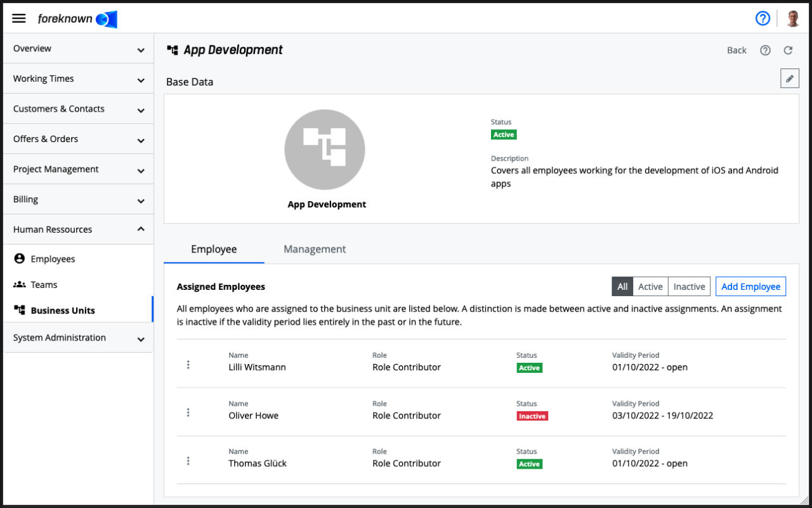Viewport: 812px width, 508px height.
Task: Open the three-dot menu for Oliver Howe
Action: click(188, 413)
